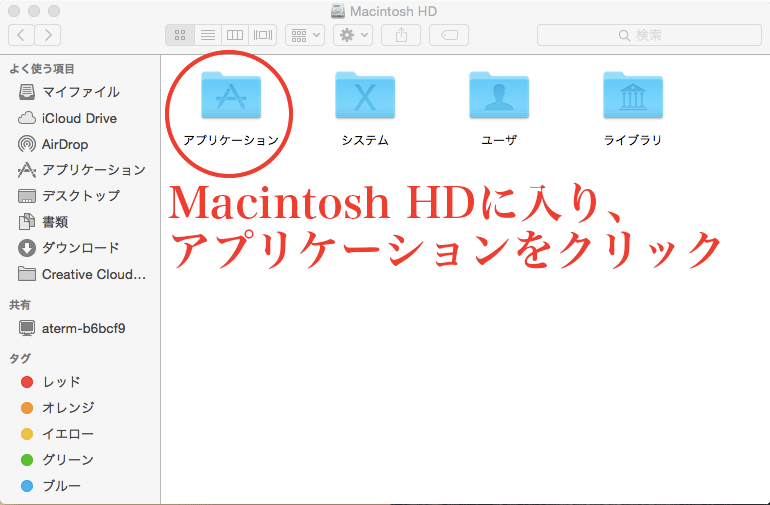Screen dimensions: 770x505
Task: Click the close window button
Action: [14, 11]
